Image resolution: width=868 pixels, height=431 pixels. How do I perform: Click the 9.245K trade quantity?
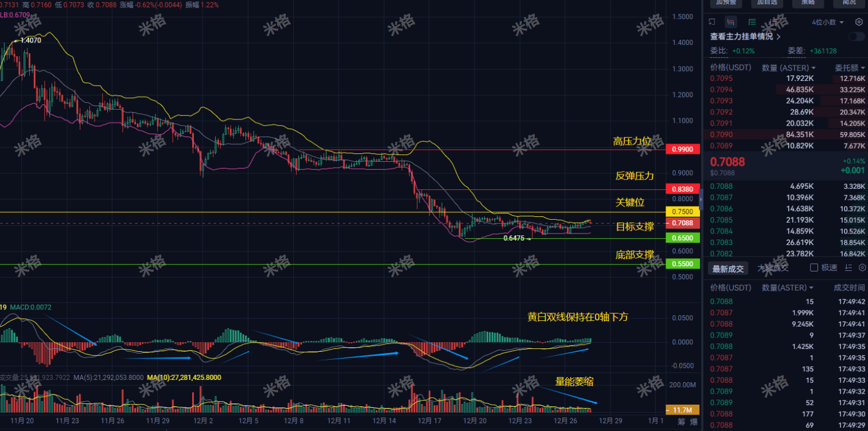803,324
